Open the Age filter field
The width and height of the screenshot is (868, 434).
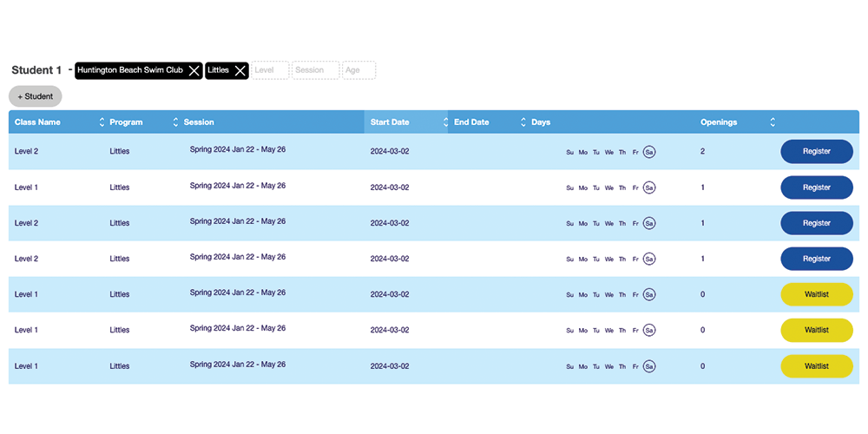tap(358, 70)
